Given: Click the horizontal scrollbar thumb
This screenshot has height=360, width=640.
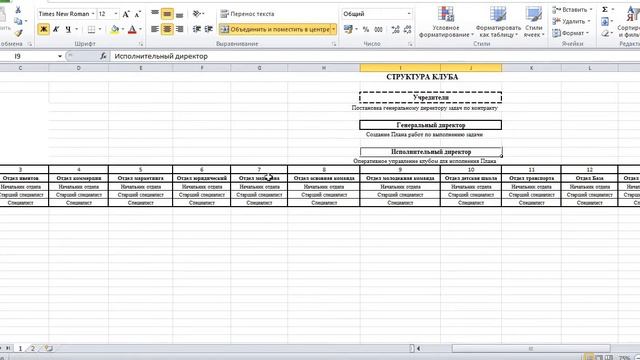Looking at the screenshot, I should pyautogui.click(x=531, y=349).
